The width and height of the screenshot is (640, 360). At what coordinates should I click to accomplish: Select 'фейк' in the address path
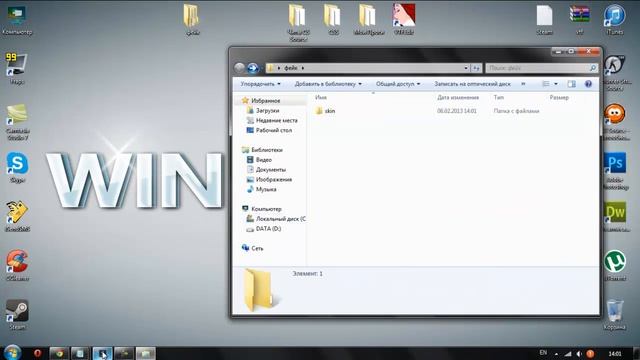coord(291,68)
